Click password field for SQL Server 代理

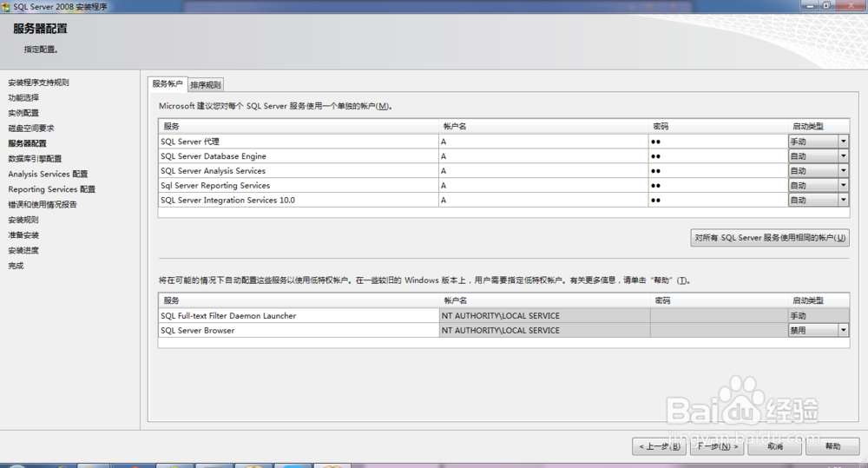coord(718,142)
